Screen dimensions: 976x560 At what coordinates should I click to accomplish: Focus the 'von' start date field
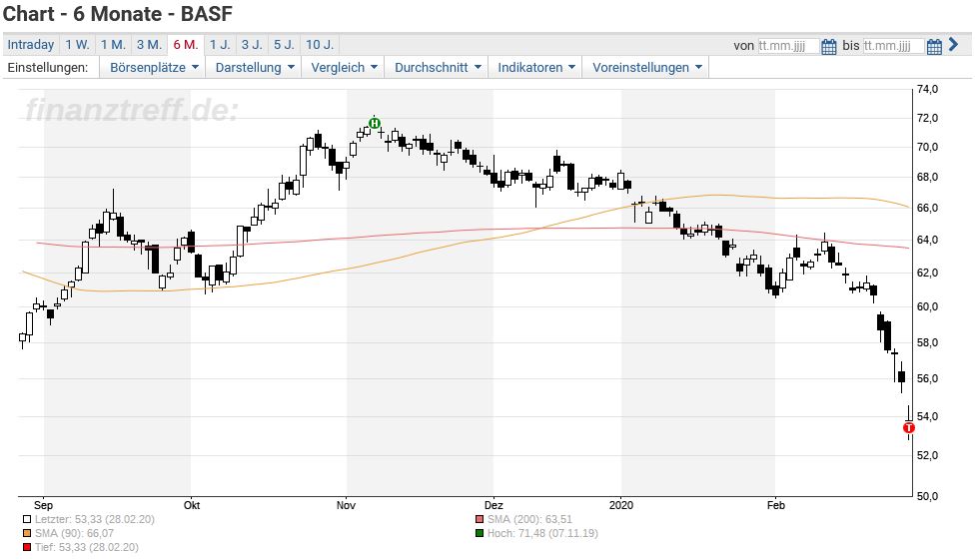point(788,46)
